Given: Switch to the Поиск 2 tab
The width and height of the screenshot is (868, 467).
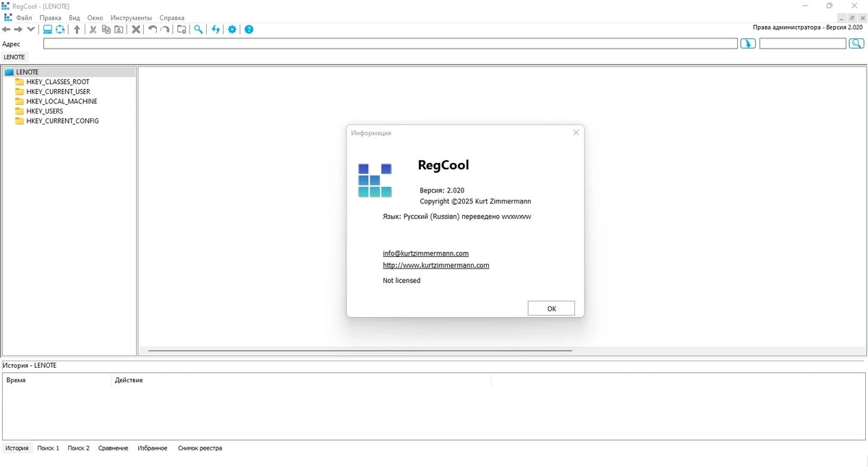Looking at the screenshot, I should (79, 448).
